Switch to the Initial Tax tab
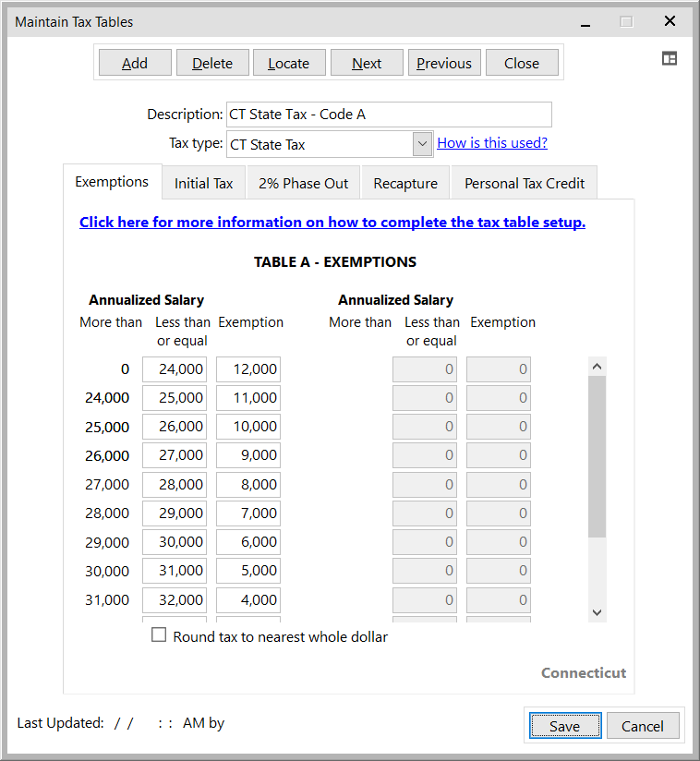Image resolution: width=700 pixels, height=761 pixels. click(x=203, y=183)
